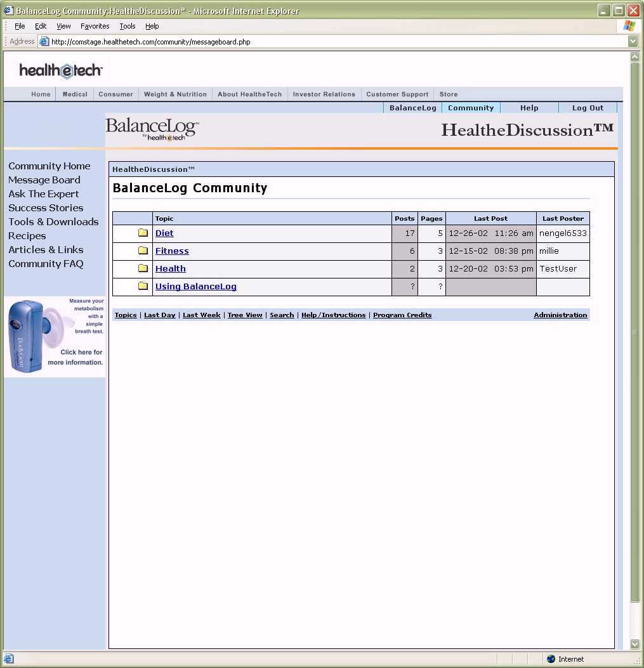Open the Tools menu
Viewport: 644px width, 668px height.
(x=128, y=26)
